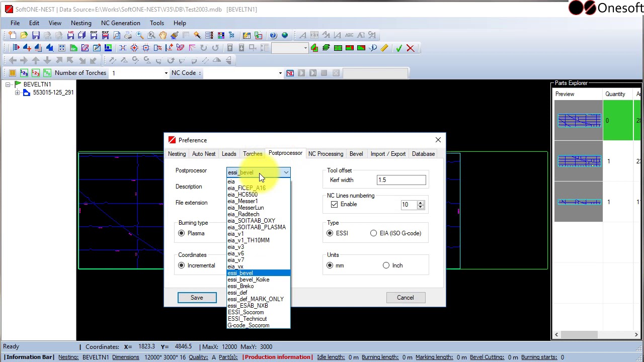This screenshot has width=644, height=362.
Task: Select the ESSI type radio button
Action: click(330, 233)
